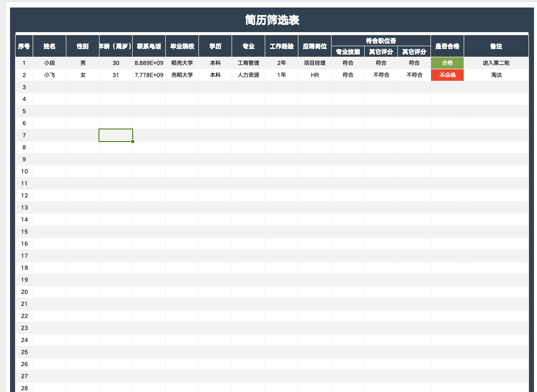Select the 符合职位否 merged header
This screenshot has height=392, width=537.
point(381,41)
